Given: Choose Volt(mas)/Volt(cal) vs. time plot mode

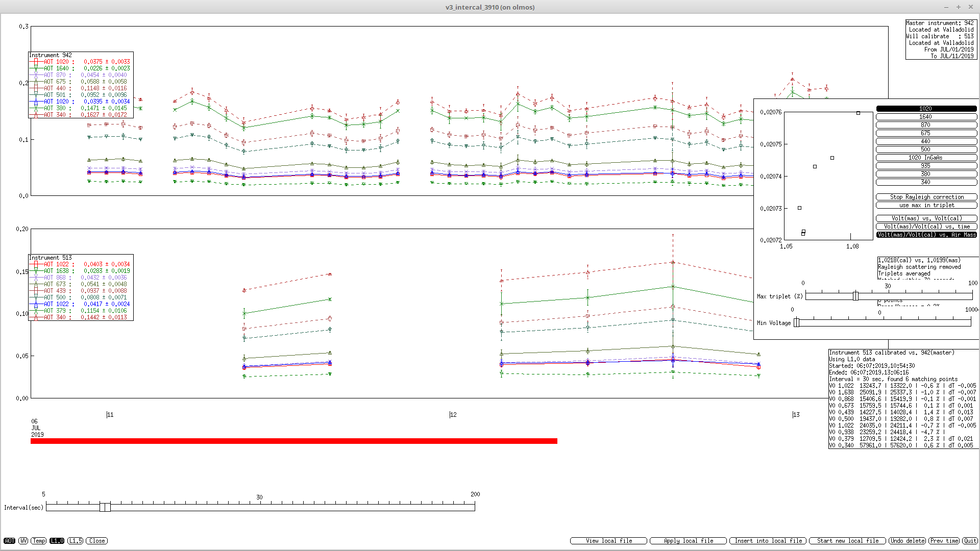Looking at the screenshot, I should coord(926,227).
